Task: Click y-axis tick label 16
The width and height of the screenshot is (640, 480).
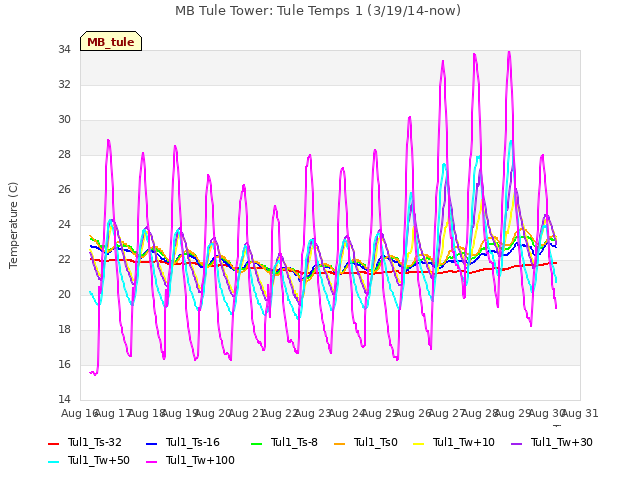Action: 64,364
